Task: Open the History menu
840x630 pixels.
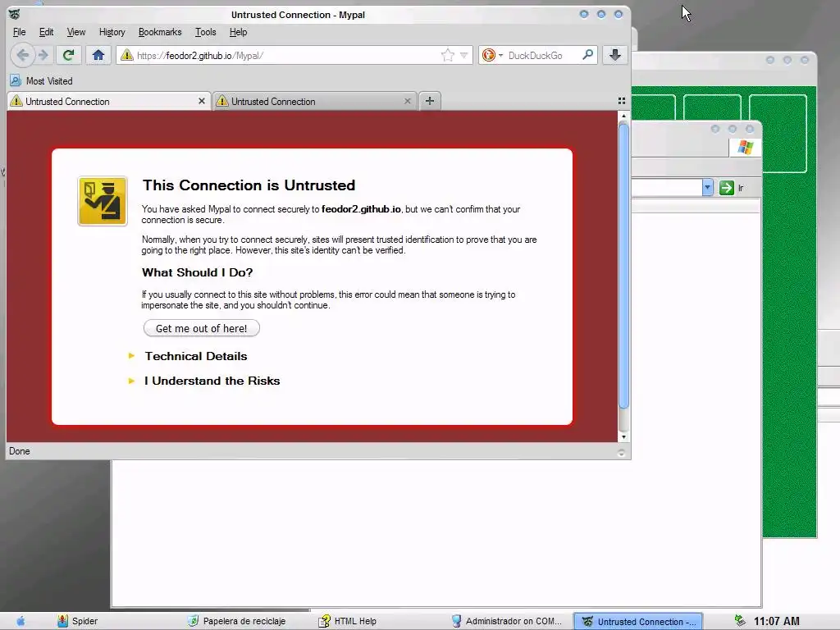Action: (x=112, y=32)
